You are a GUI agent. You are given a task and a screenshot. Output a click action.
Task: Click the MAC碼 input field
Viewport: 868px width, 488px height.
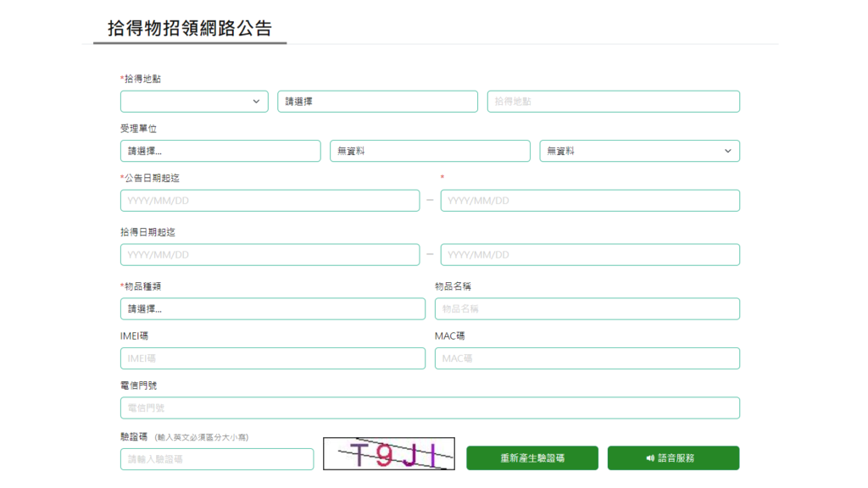[x=587, y=358]
